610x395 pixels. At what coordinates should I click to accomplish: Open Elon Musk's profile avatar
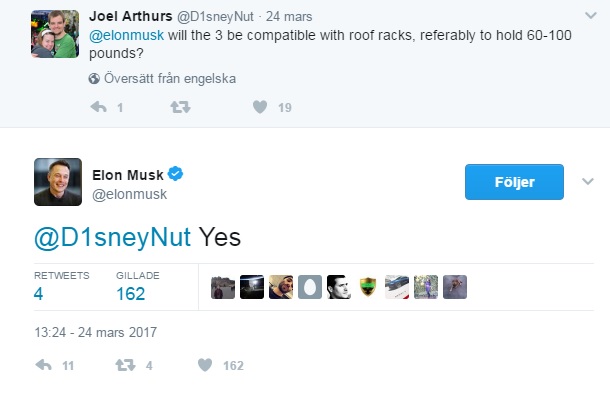coord(58,182)
